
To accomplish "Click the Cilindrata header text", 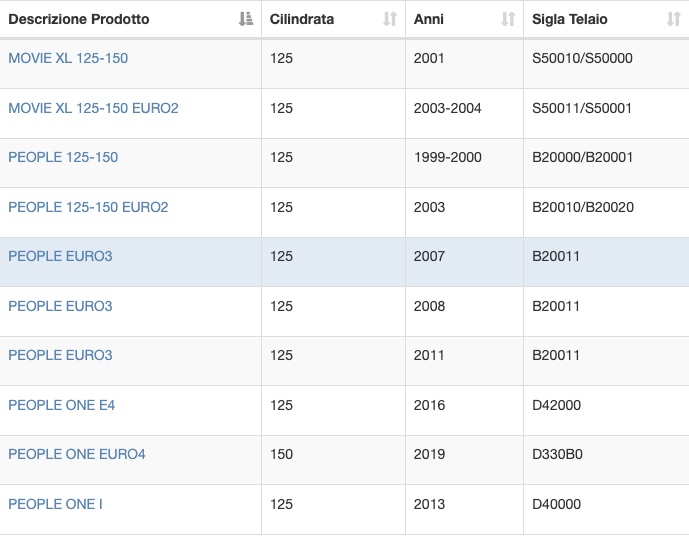I will click(x=302, y=19).
